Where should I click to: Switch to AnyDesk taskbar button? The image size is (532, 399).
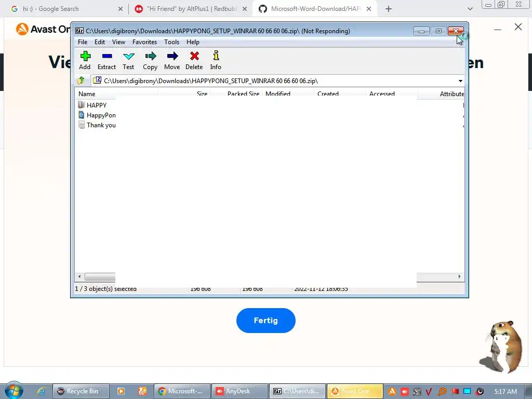[x=240, y=391]
